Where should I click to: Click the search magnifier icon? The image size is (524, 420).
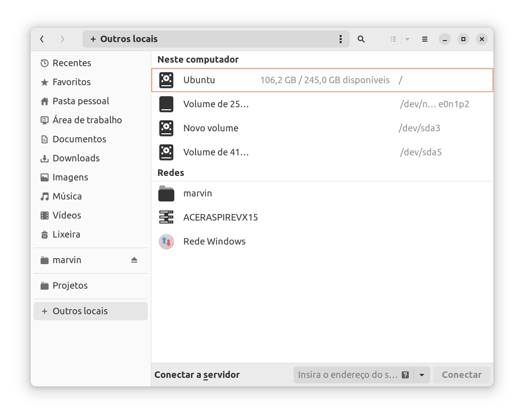pyautogui.click(x=361, y=39)
